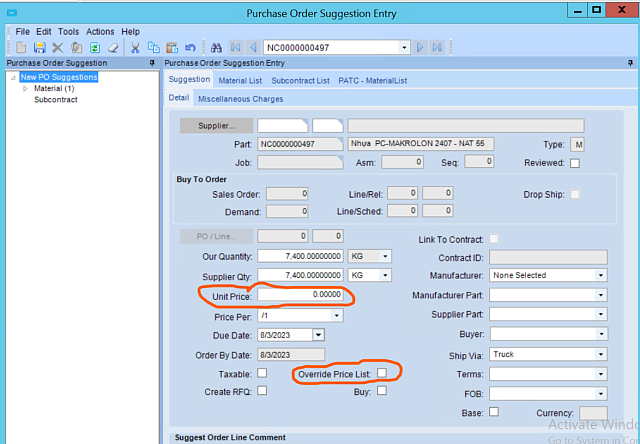Open the Due Date calendar dropdown
Image resolution: width=640 pixels, height=444 pixels.
318,335
